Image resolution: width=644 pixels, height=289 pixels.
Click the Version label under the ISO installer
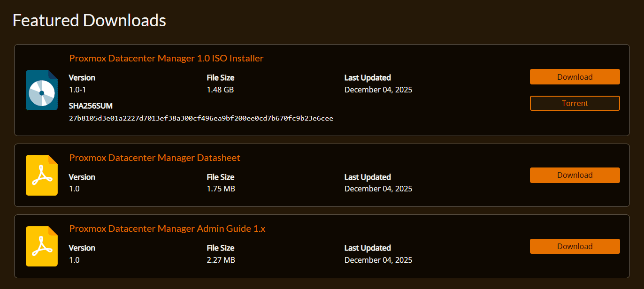(x=82, y=77)
